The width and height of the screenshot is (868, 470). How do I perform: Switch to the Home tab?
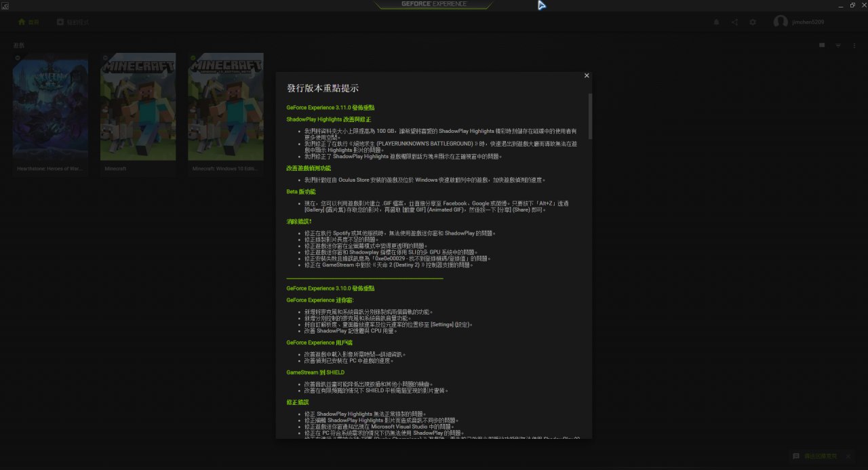28,22
